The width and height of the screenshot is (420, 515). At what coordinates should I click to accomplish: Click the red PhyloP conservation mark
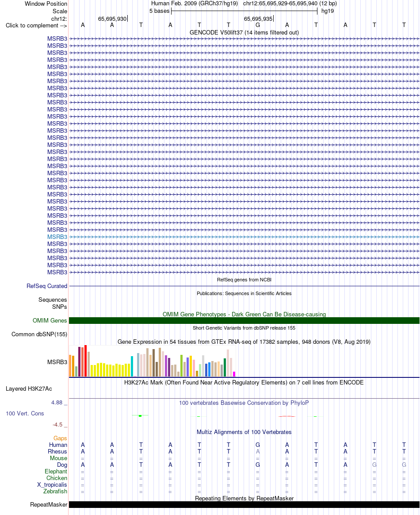287,416
